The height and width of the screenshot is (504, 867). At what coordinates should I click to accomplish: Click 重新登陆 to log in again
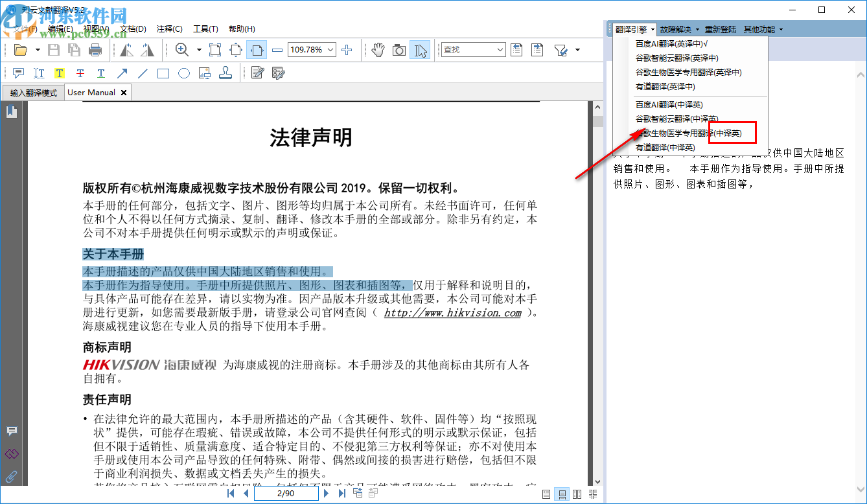pyautogui.click(x=721, y=29)
